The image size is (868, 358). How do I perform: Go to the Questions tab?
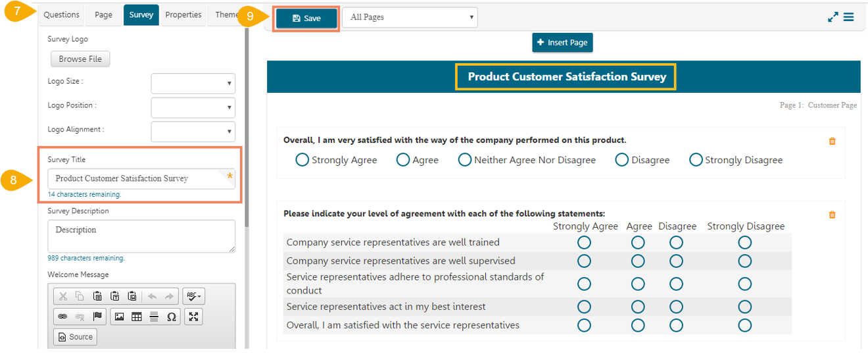tap(62, 15)
